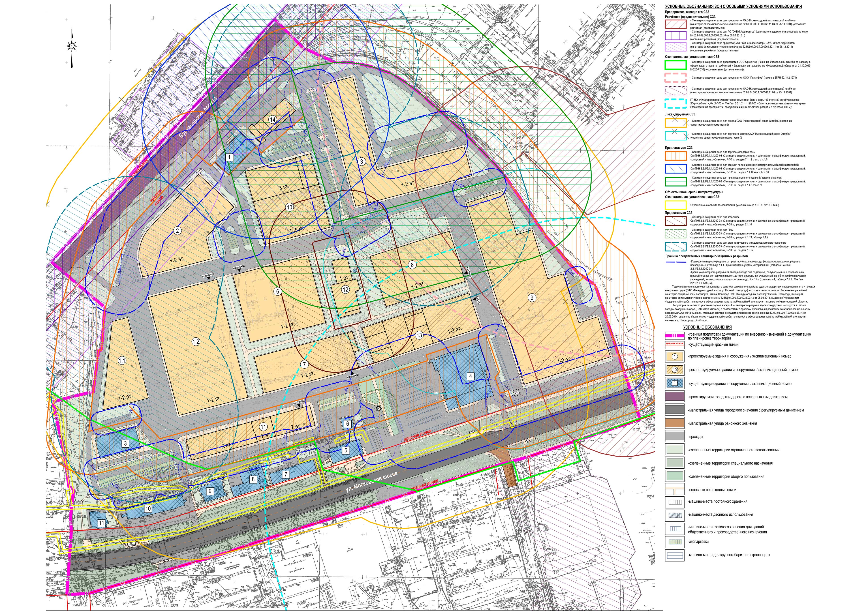
Task: Click the purple city road legend swatch
Action: pos(675,397)
